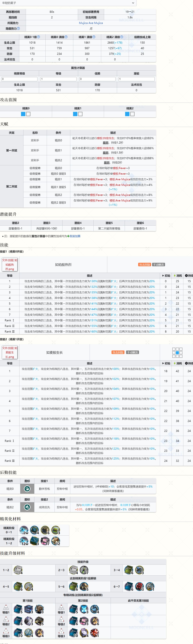Click the skill book icon in 1→2 upgrade
193x644 pixels.
pos(18,570)
